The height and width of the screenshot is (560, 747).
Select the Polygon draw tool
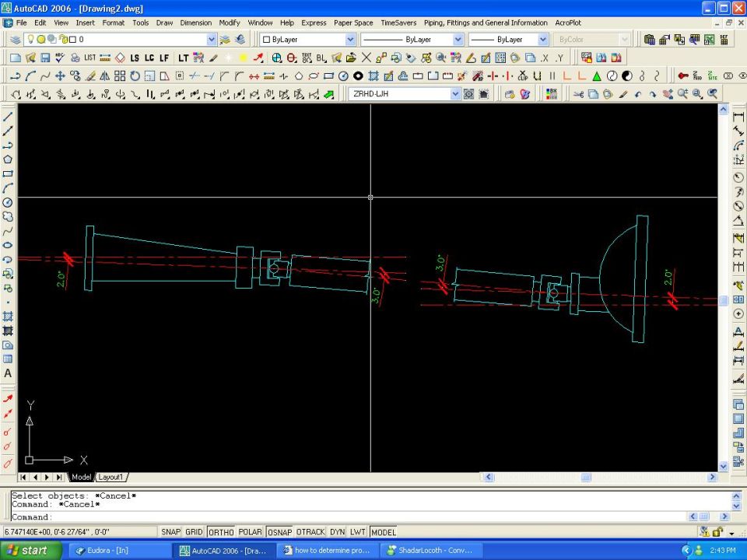click(x=8, y=159)
